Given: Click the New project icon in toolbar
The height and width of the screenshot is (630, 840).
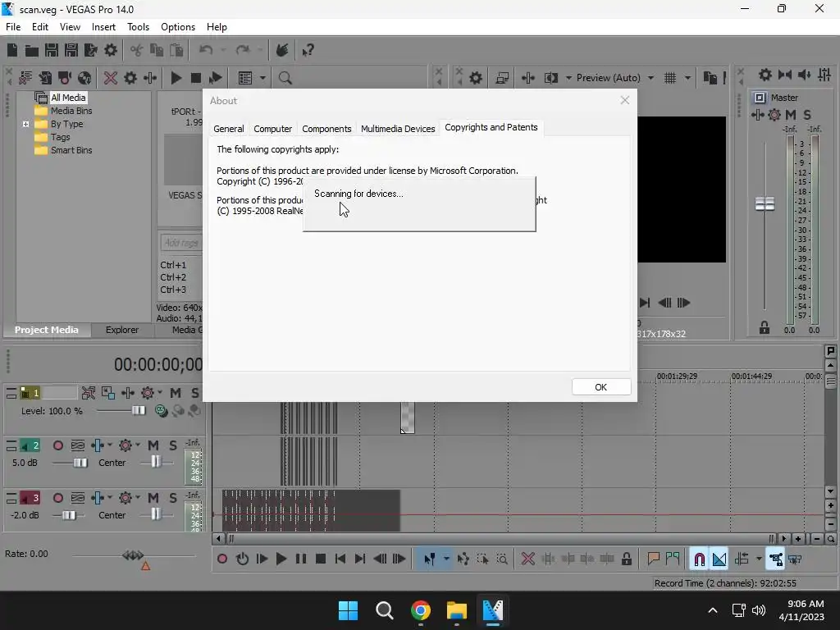Looking at the screenshot, I should pos(12,50).
